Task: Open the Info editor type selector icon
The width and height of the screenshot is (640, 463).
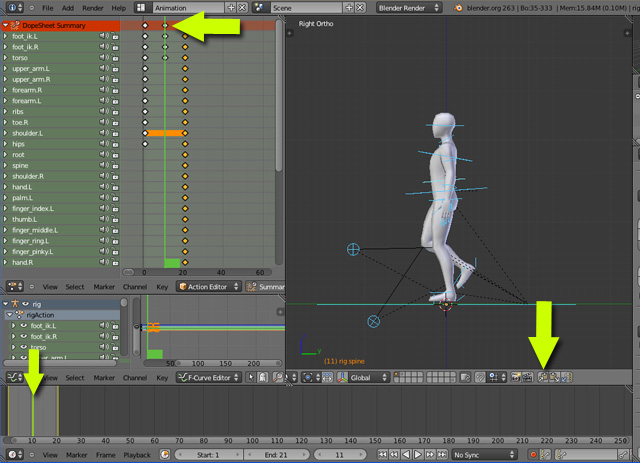Action: [15, 7]
